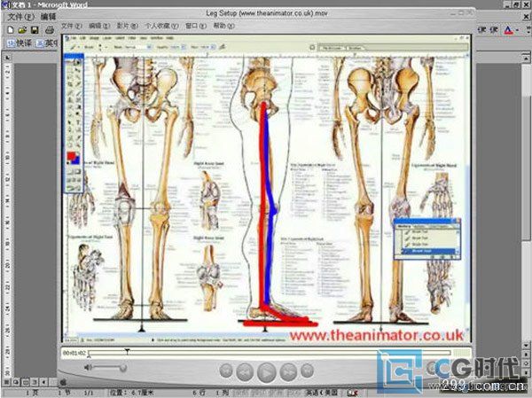Click the Word next page browse button
This screenshot has width=532, height=398.
pos(526,373)
